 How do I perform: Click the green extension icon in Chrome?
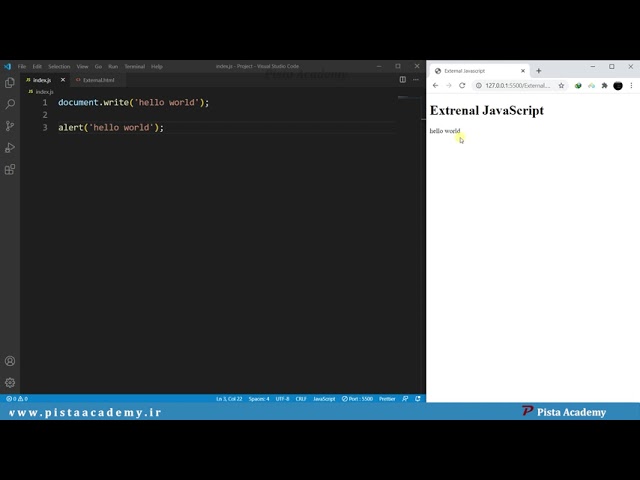pyautogui.click(x=578, y=85)
